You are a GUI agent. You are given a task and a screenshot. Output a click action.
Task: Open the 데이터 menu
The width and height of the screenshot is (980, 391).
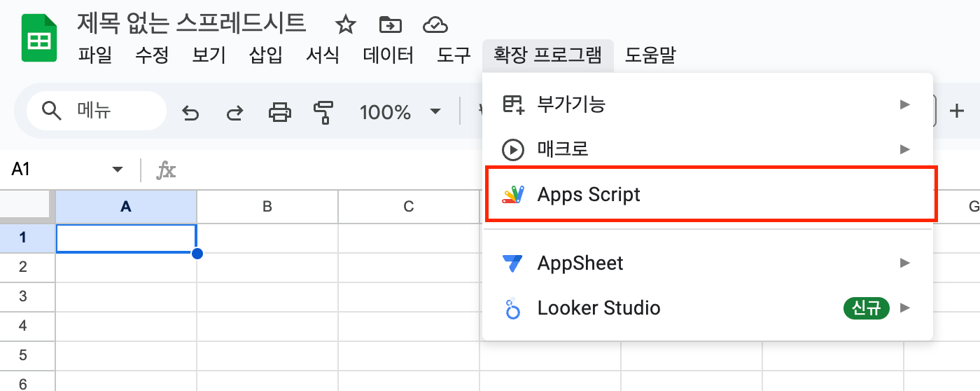[388, 55]
